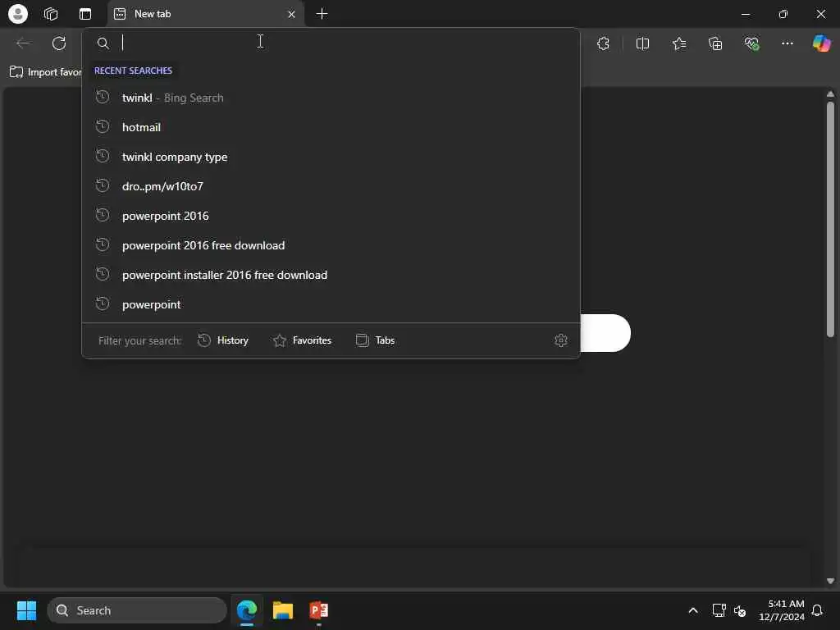
Task: Filter search by History
Action: pyautogui.click(x=223, y=340)
